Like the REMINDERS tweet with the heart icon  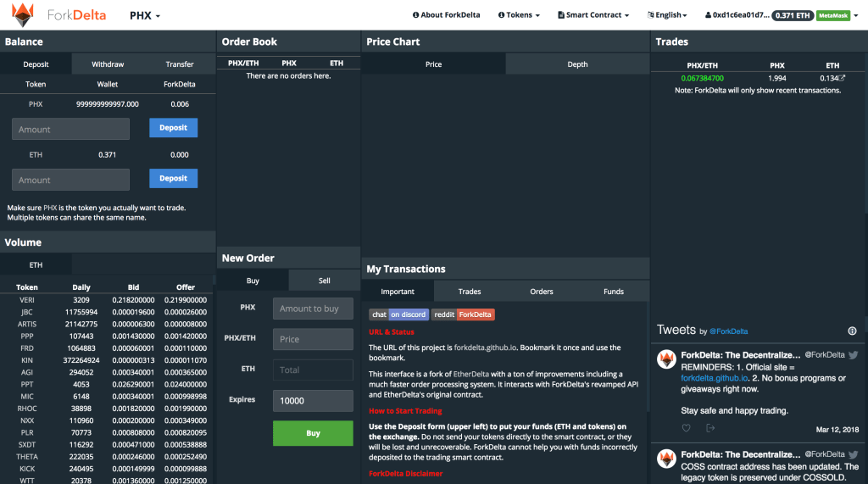coord(687,428)
